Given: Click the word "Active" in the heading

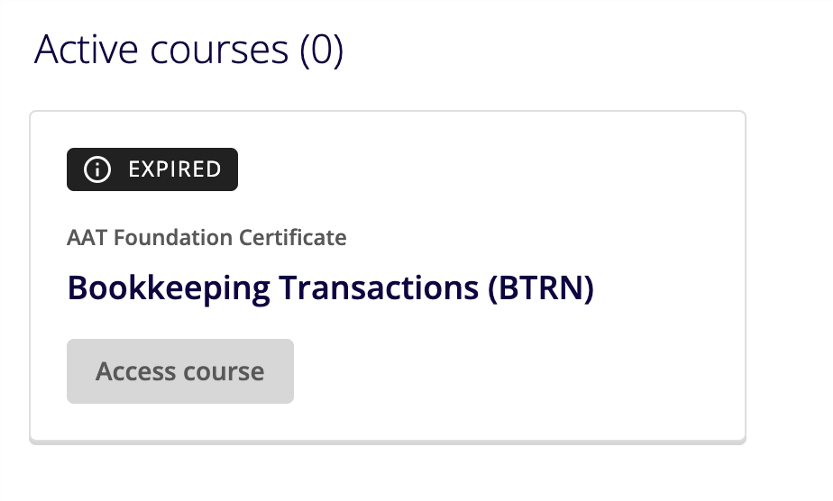Looking at the screenshot, I should point(87,50).
